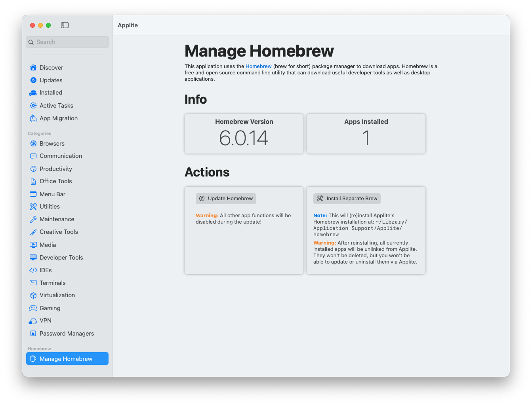532x406 pixels.
Task: Show the Installed apps list
Action: click(67, 93)
